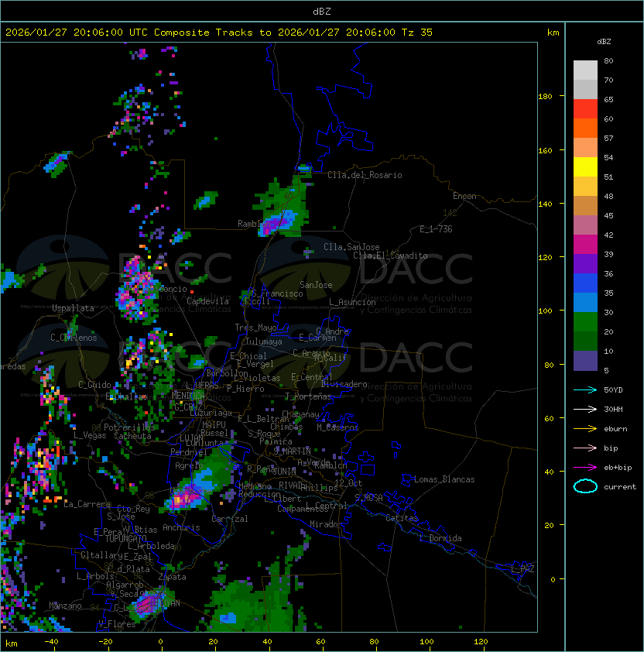This screenshot has width=644, height=652.
Task: Pick the purple 36–39 dBZ swatch
Action: pos(585,264)
